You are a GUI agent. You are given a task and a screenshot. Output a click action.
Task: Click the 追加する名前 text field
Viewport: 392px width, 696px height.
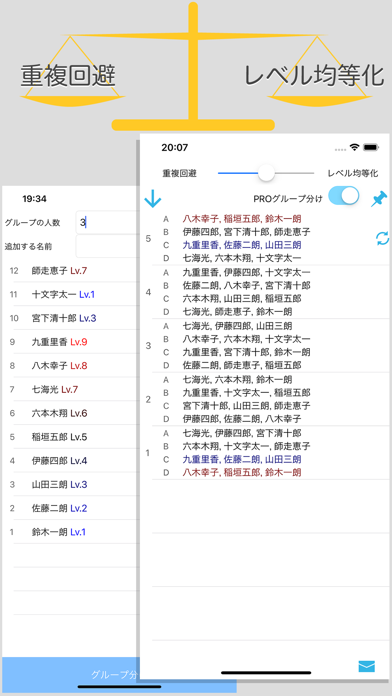(106, 246)
